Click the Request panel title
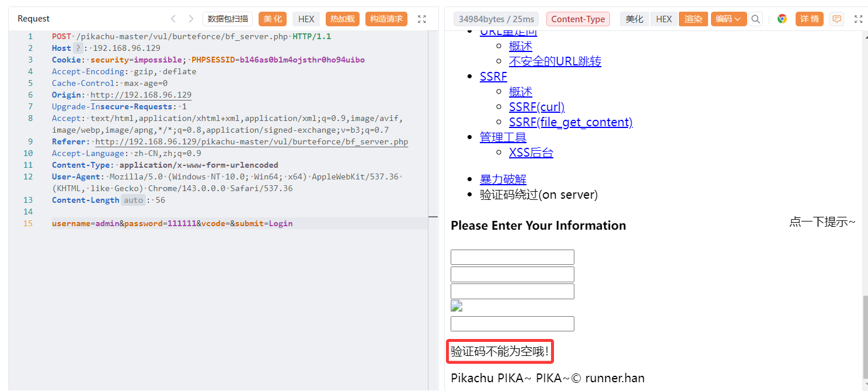Image resolution: width=868 pixels, height=391 pixels. point(34,19)
